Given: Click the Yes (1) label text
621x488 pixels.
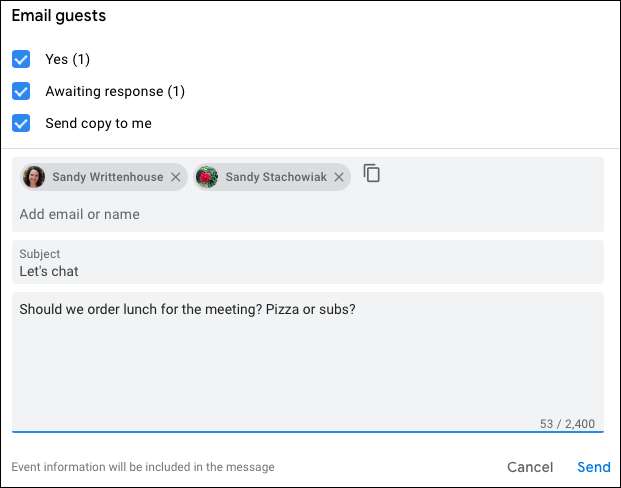Looking at the screenshot, I should click(x=67, y=59).
